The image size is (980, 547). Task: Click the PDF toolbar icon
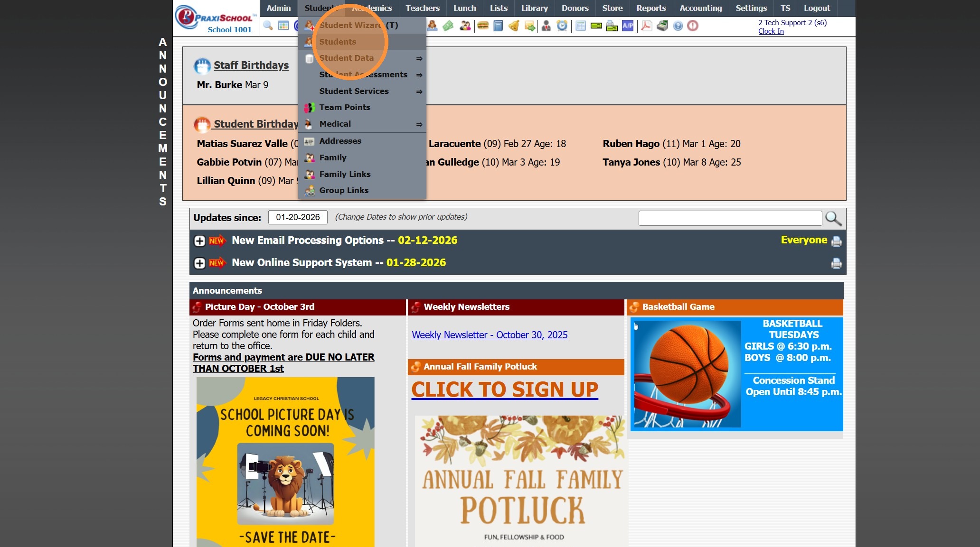point(646,26)
